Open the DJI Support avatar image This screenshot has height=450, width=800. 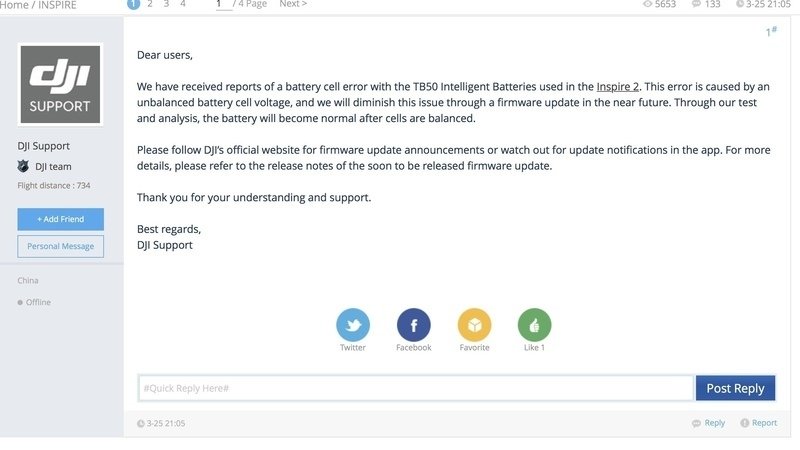click(x=60, y=84)
